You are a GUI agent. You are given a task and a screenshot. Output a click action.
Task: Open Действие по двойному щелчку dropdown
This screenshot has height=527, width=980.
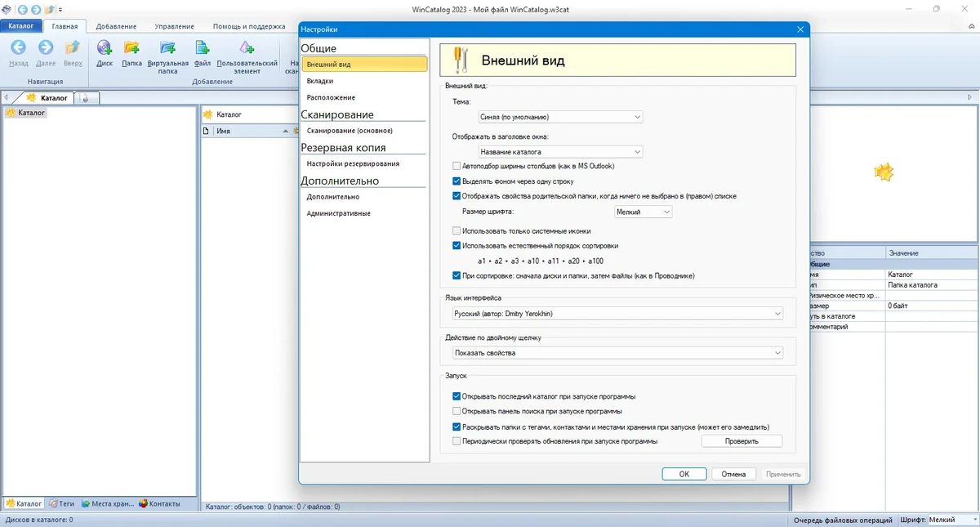tap(617, 353)
